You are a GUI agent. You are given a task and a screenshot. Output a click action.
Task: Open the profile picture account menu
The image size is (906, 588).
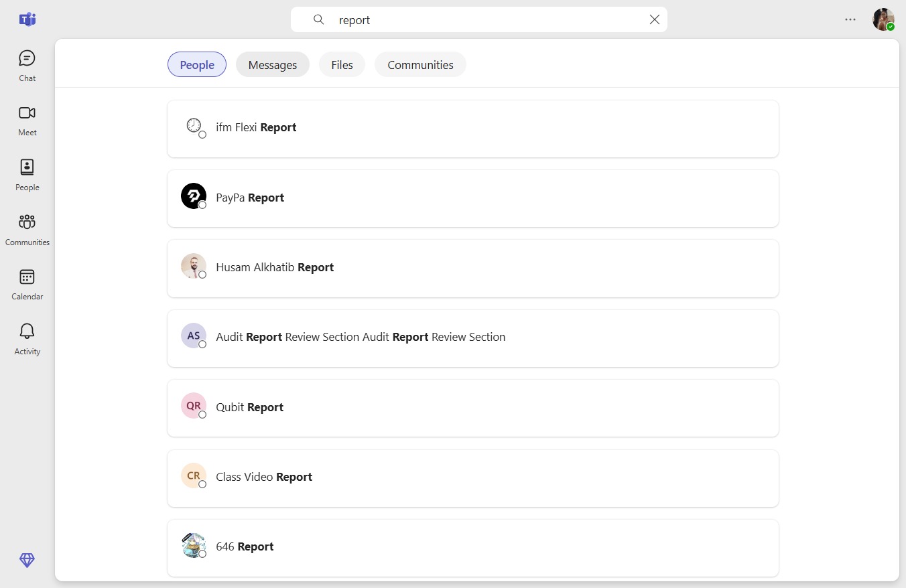(883, 19)
